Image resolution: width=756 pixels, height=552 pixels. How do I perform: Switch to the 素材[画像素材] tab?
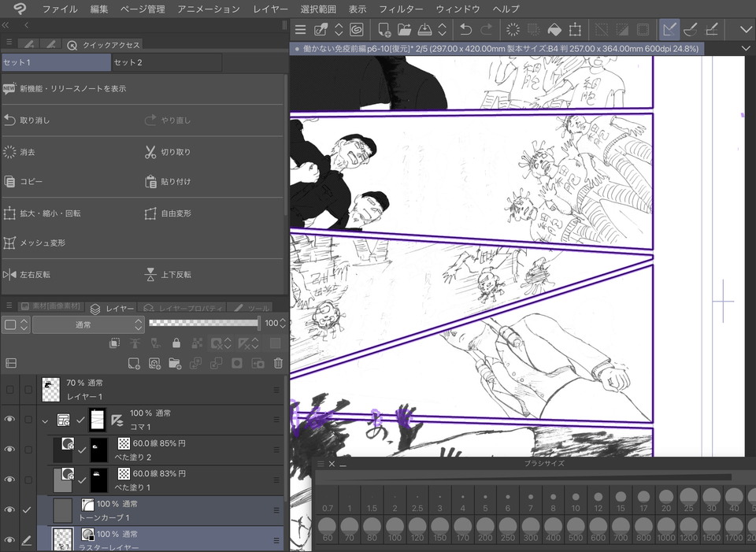[52, 306]
